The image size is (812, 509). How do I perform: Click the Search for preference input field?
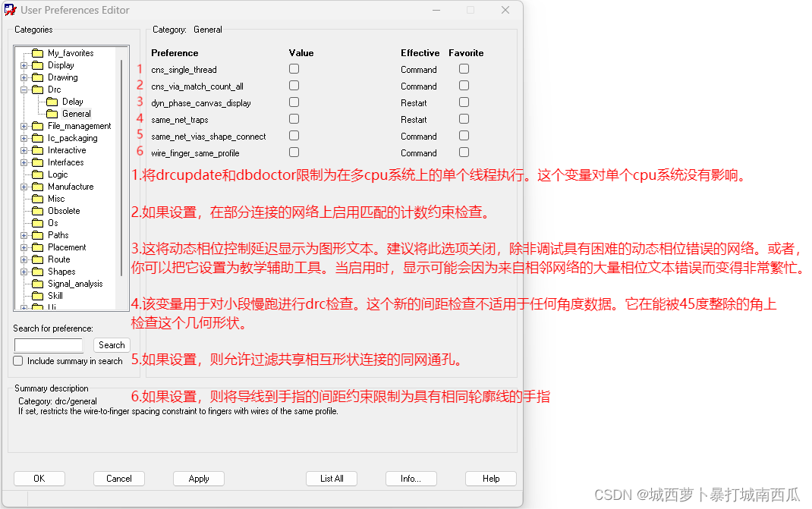click(48, 344)
